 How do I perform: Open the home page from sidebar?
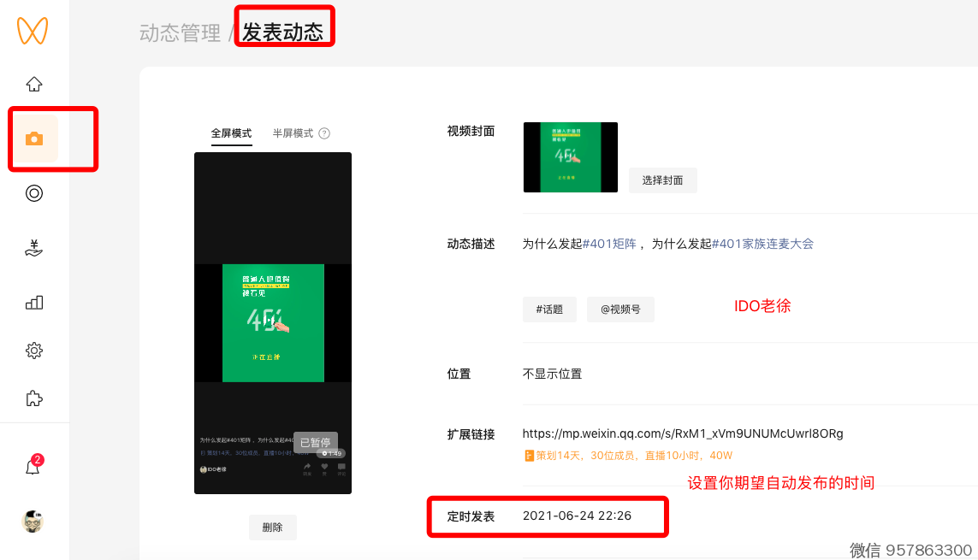point(34,84)
